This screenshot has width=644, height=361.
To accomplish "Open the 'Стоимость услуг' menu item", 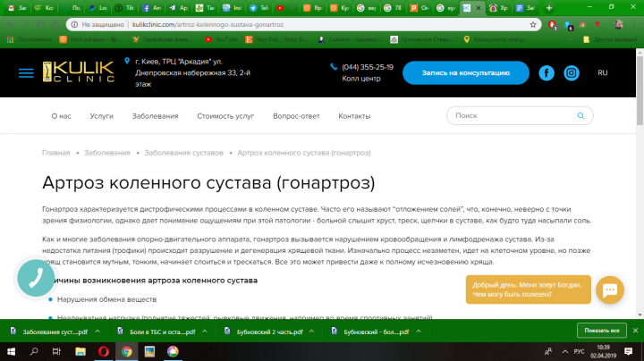I will [225, 116].
